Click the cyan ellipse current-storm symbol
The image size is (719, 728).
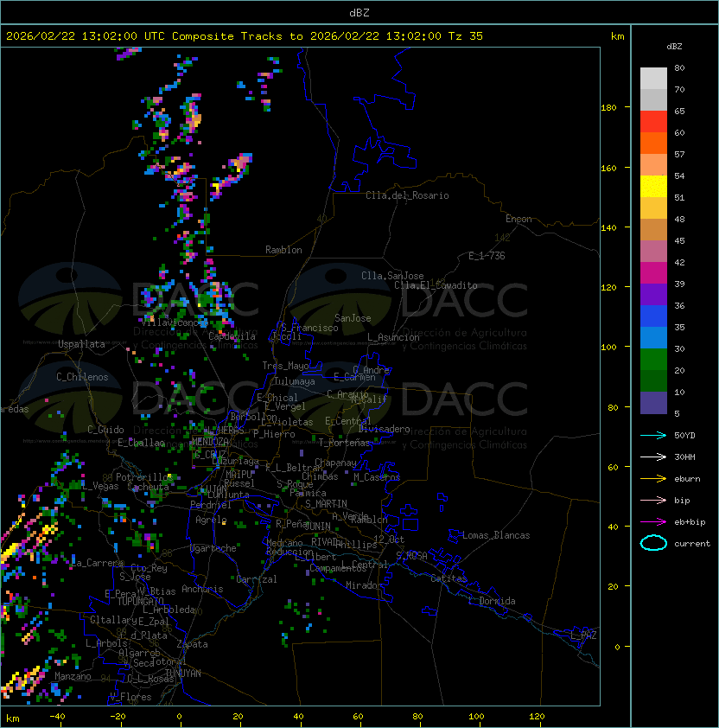click(653, 543)
